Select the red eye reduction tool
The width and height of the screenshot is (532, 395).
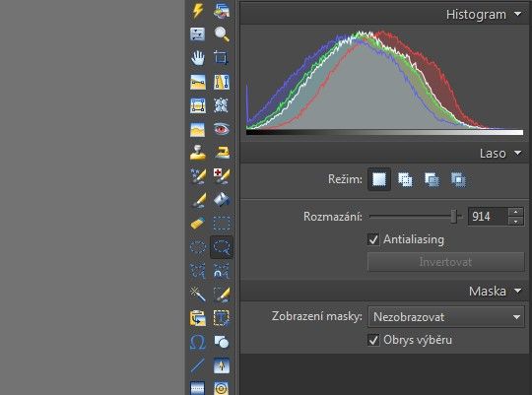click(222, 129)
